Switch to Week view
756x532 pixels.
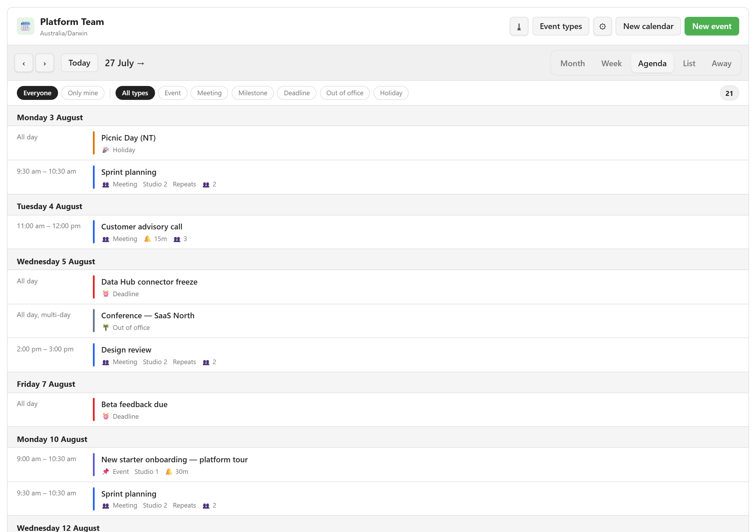611,63
